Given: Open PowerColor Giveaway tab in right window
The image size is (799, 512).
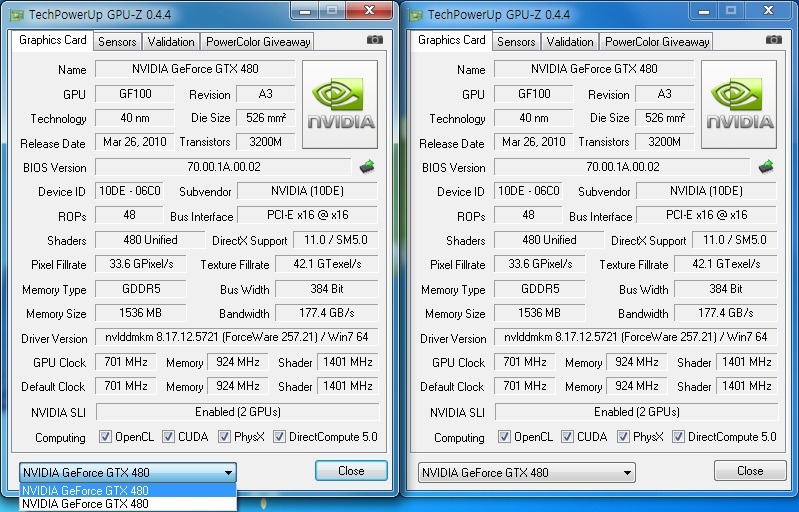Looking at the screenshot, I should tap(657, 42).
